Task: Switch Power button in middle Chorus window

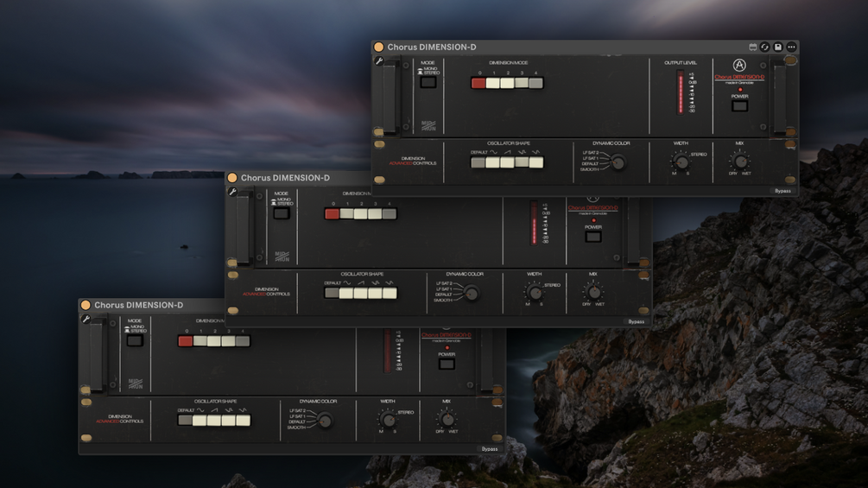Action: tap(592, 237)
